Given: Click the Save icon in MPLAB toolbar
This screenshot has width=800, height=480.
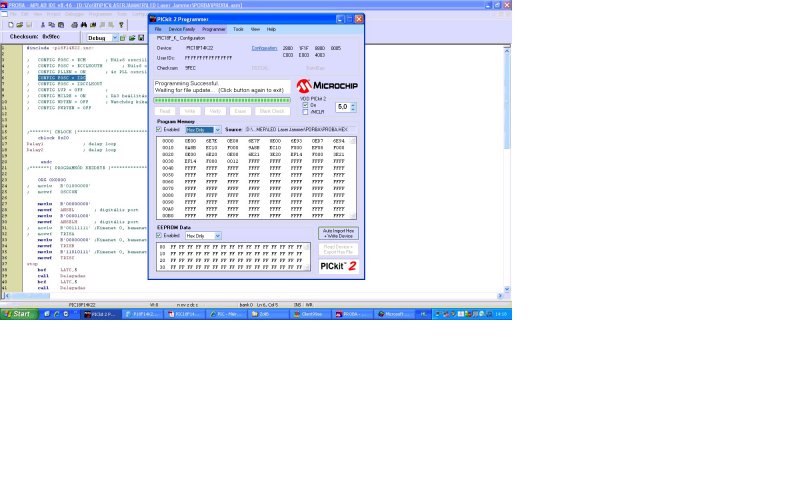Looking at the screenshot, I should click(29, 24).
